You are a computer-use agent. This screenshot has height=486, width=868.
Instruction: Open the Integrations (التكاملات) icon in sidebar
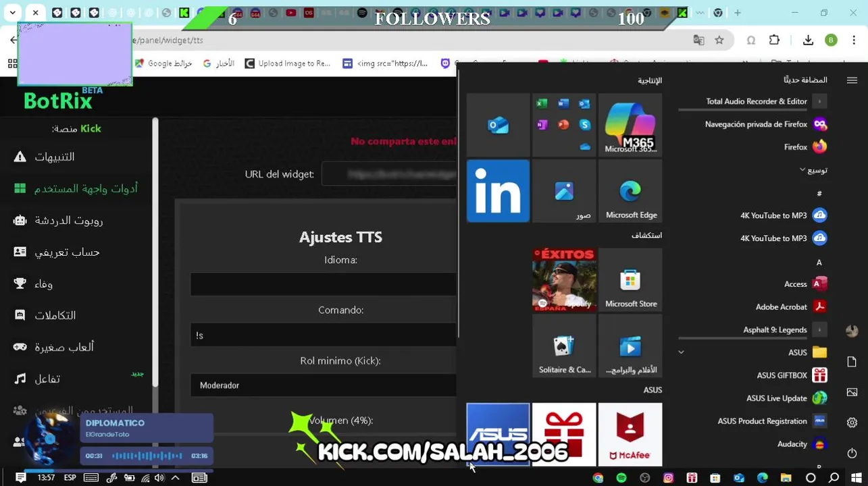point(20,315)
